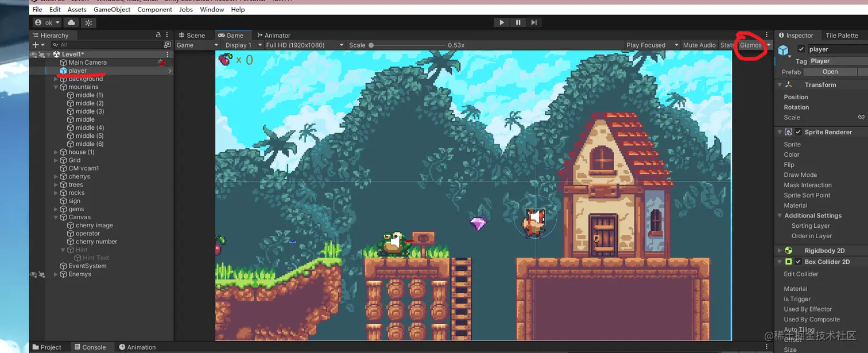This screenshot has width=868, height=353.
Task: Open the Play Focused dropdown
Action: (x=652, y=45)
